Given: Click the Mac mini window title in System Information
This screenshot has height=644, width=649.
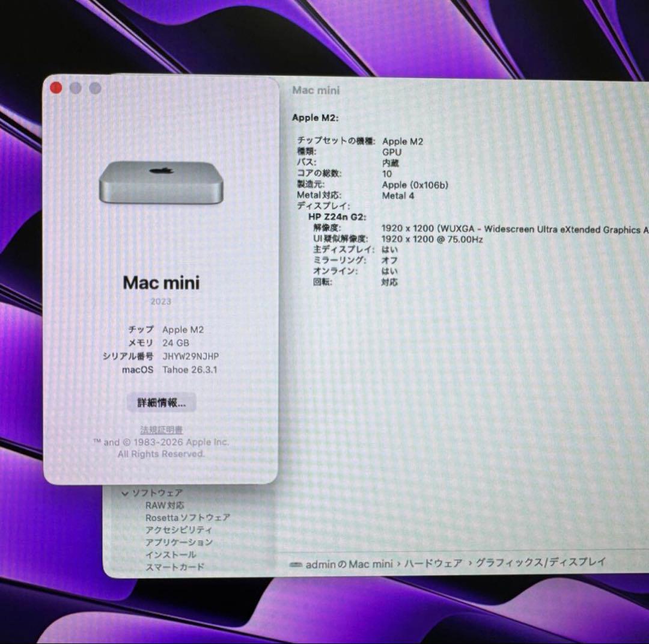Looking at the screenshot, I should tap(316, 90).
